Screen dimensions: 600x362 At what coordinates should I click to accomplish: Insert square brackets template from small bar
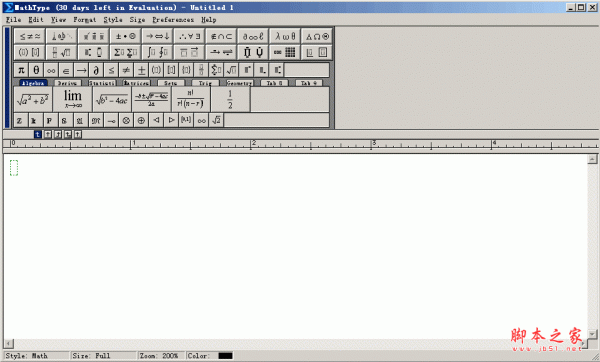coord(171,70)
